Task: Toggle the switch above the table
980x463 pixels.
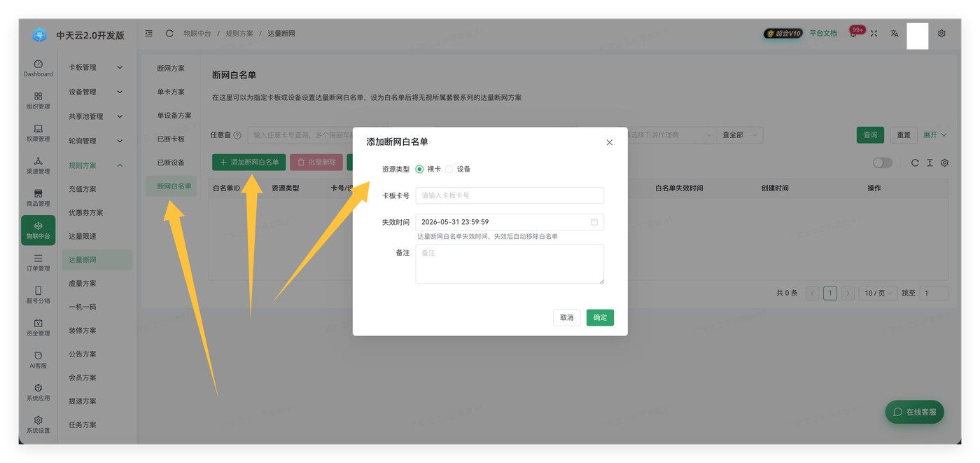Action: pos(882,163)
